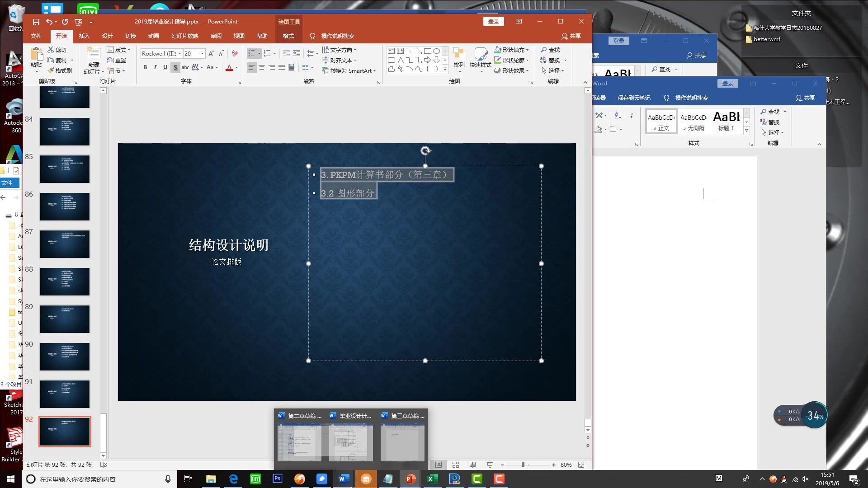The width and height of the screenshot is (868, 488).
Task: Click the Share button in PowerPoint
Action: point(571,36)
